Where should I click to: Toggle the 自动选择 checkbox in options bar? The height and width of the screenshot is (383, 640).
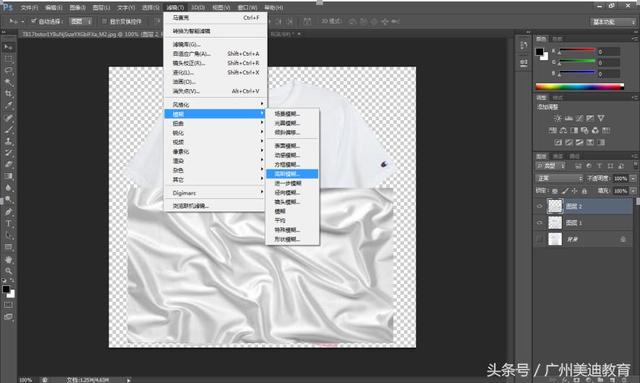(33, 21)
